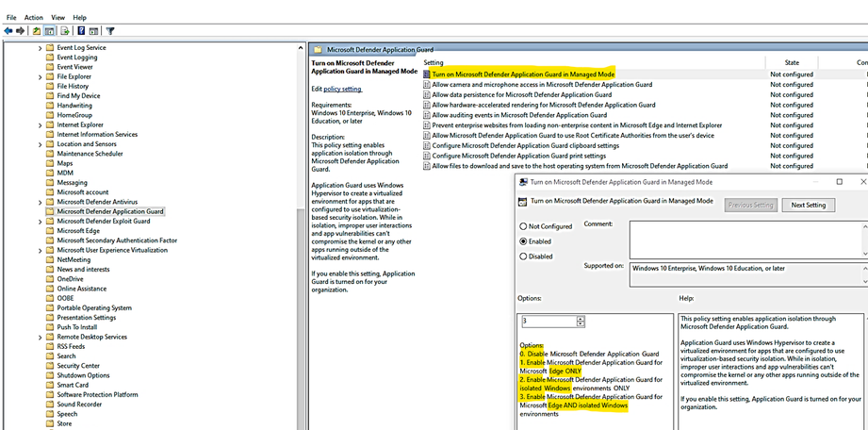Click the folder icon next to Store
This screenshot has height=430, width=868.
[x=50, y=424]
